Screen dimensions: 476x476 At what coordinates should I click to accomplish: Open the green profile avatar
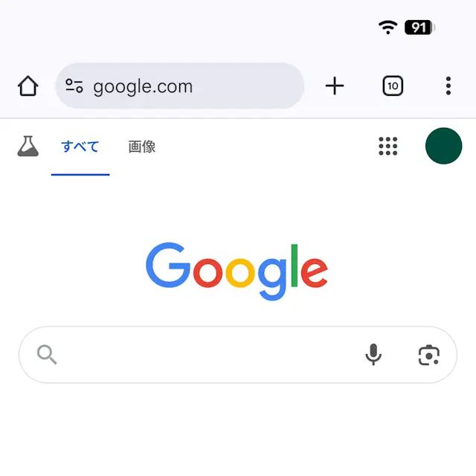tap(443, 146)
